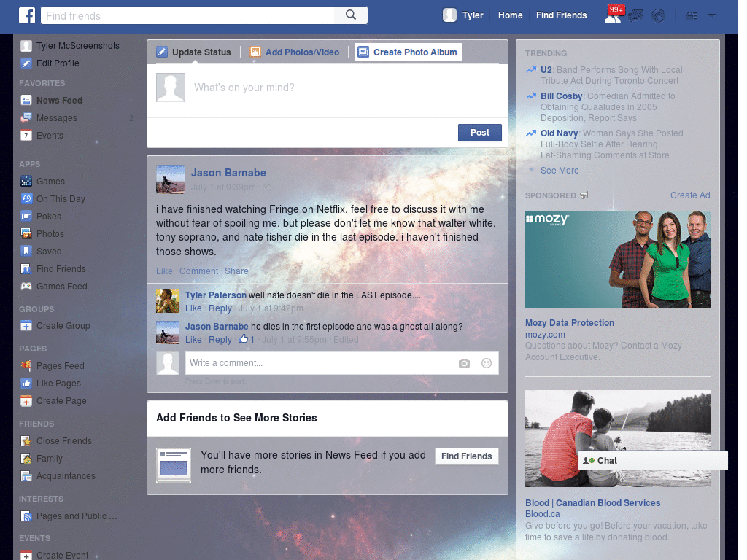
Task: Click thumbs-up like count on Jason's comment
Action: (247, 340)
